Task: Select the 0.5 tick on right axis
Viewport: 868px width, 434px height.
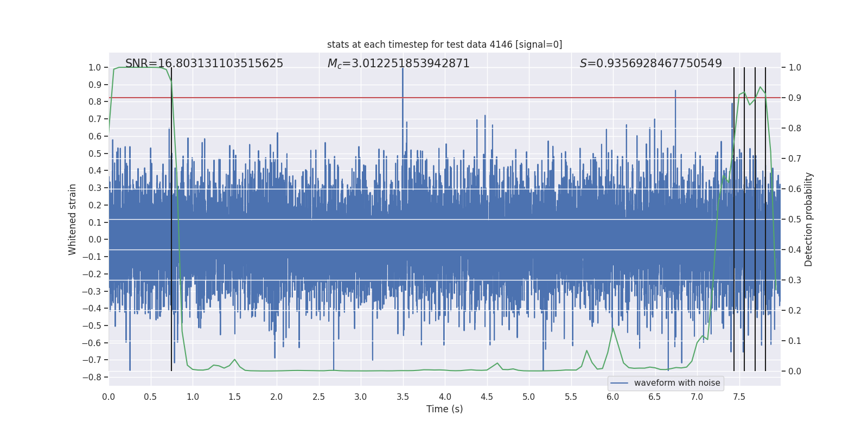Action: (794, 219)
